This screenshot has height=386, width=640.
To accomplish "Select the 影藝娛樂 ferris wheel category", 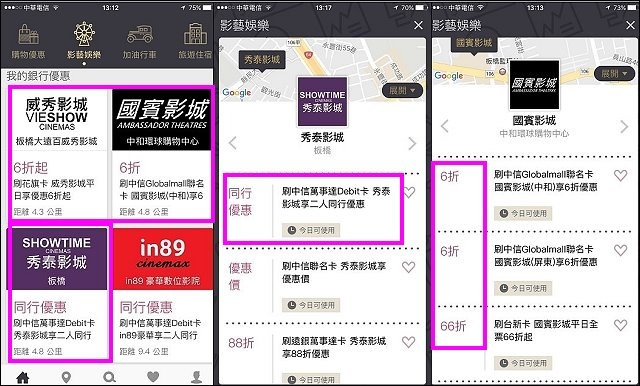I will pos(84,41).
